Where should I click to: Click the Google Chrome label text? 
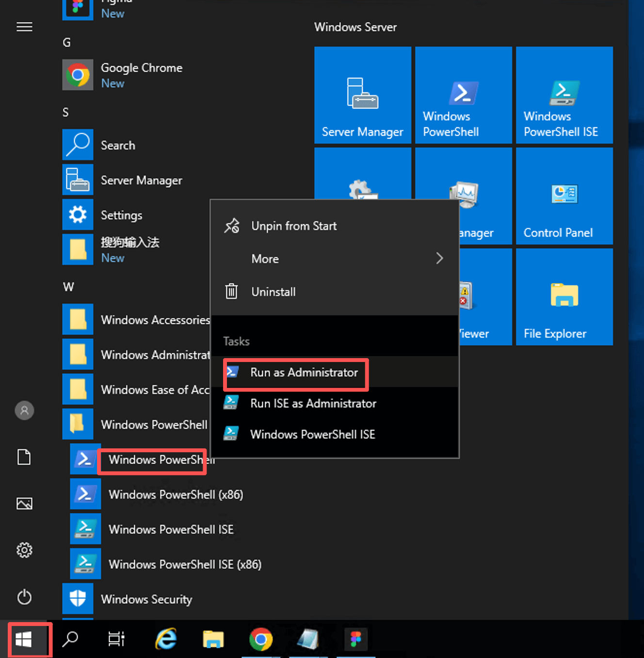142,68
